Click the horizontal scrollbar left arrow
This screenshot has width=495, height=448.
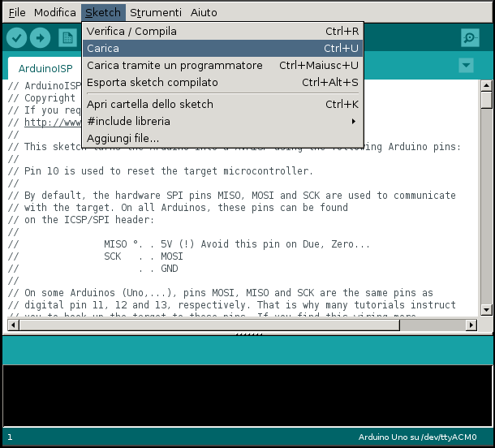[x=13, y=325]
